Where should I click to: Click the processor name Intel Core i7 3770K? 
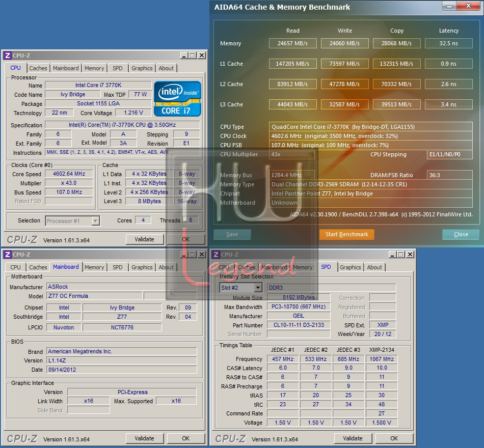98,85
